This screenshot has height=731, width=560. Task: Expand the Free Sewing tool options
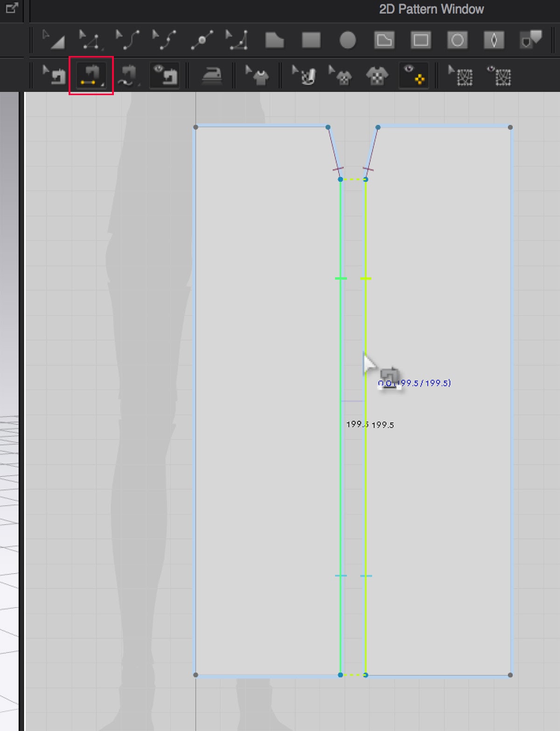coord(139,85)
